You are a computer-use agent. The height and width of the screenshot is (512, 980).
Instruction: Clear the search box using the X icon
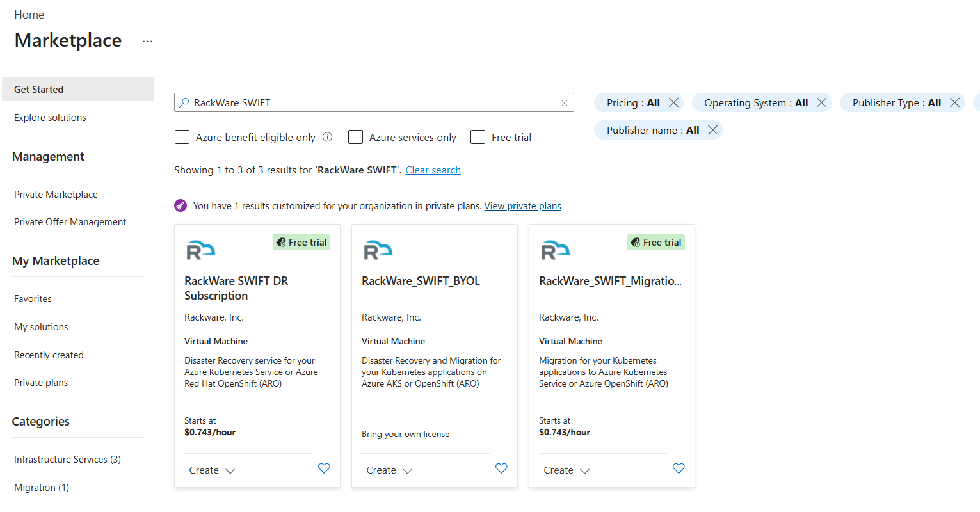click(x=565, y=103)
